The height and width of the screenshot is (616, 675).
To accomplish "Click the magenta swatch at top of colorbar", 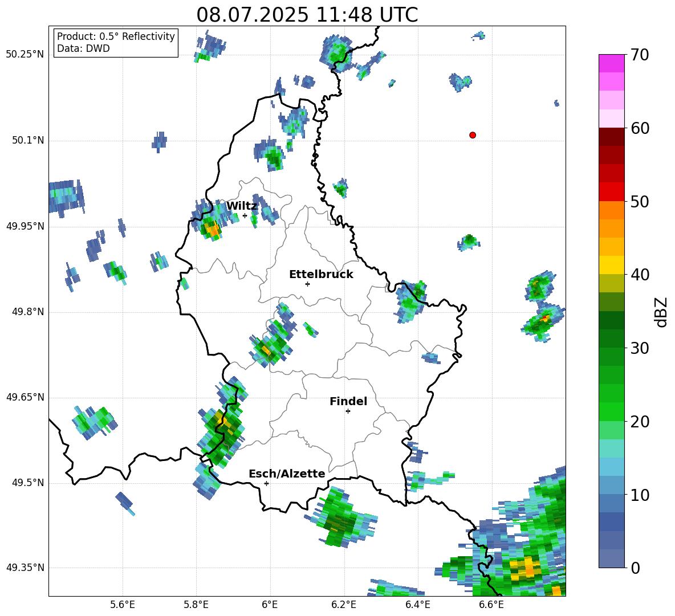I will click(x=611, y=63).
